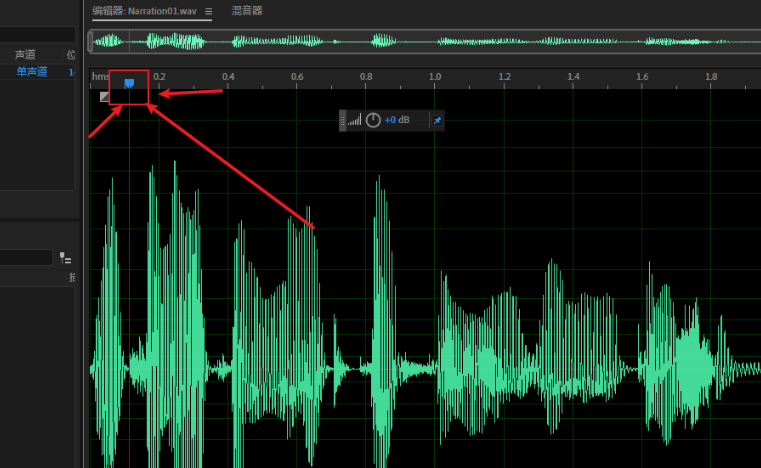Click the 0.2 mark on the time ruler
761x468 pixels.
[159, 77]
